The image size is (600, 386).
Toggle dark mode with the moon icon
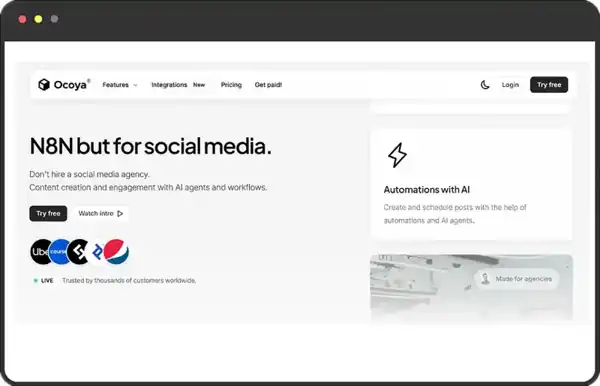[x=485, y=85]
